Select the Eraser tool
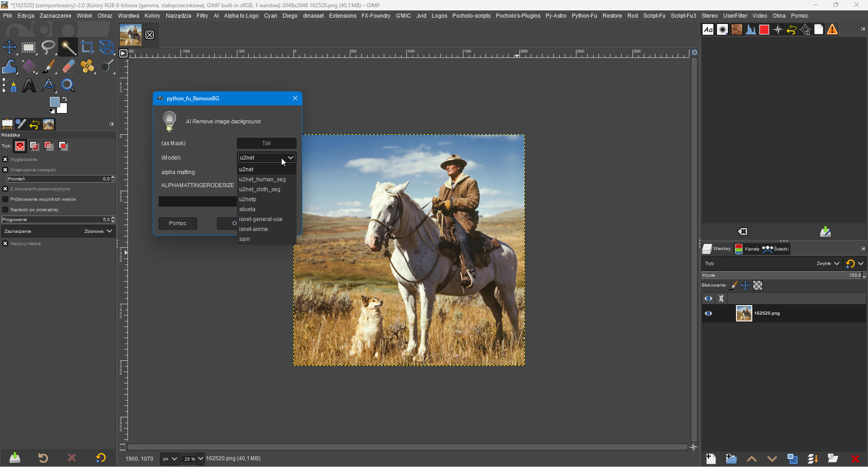The width and height of the screenshot is (868, 467). pyautogui.click(x=68, y=66)
